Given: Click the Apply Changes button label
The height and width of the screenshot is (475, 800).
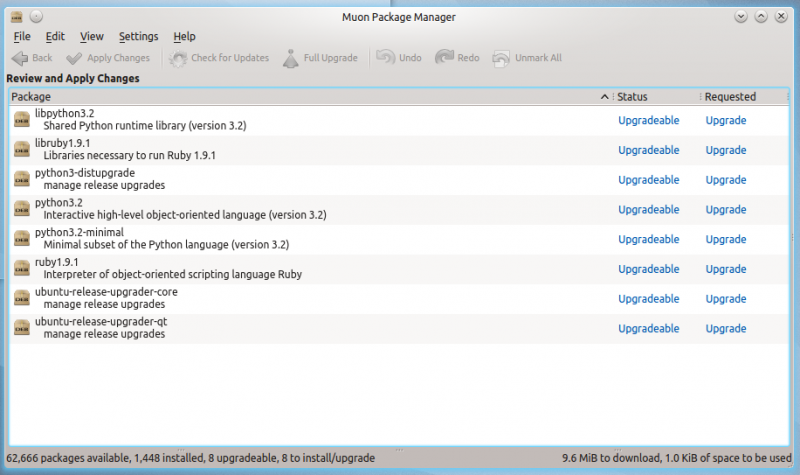Looking at the screenshot, I should pyautogui.click(x=118, y=58).
